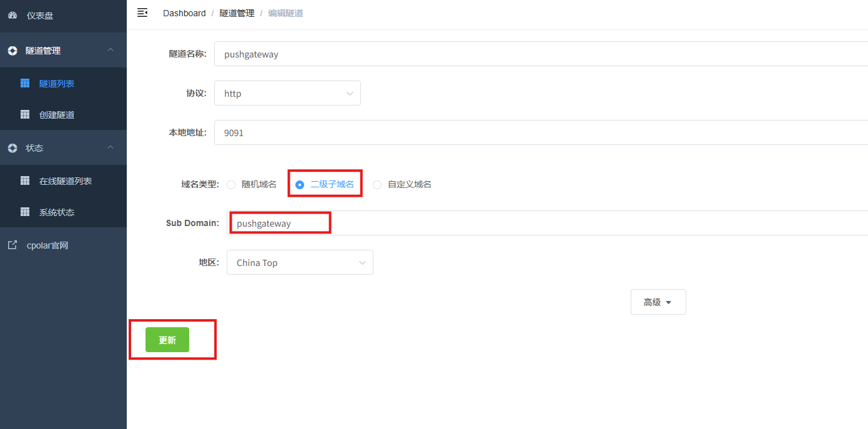
Task: Click the grid icon beside 系统状态
Action: pos(25,212)
